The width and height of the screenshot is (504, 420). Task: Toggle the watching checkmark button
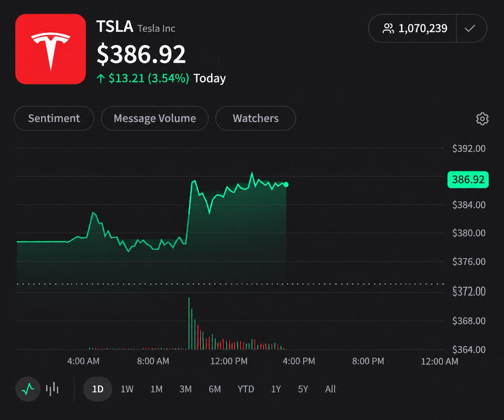[x=470, y=29]
